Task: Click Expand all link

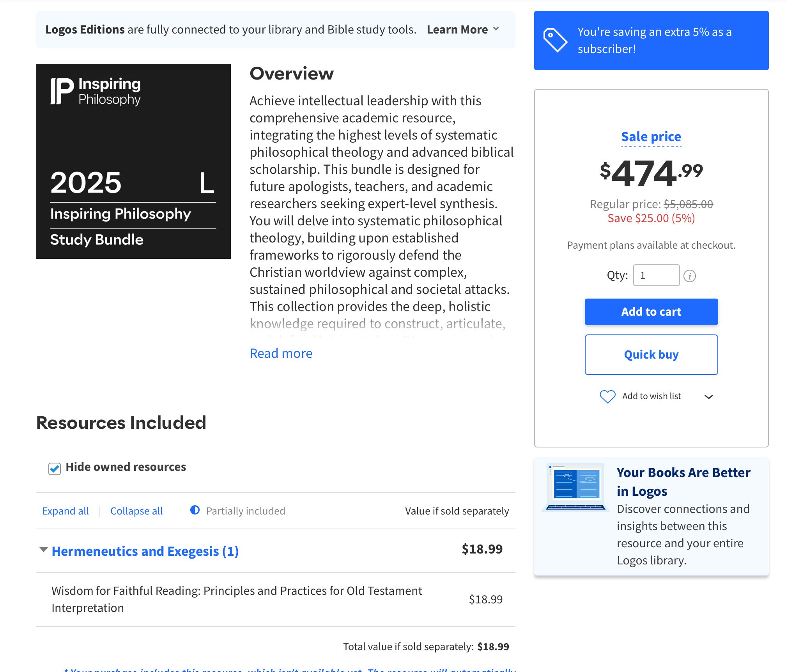Action: tap(65, 511)
